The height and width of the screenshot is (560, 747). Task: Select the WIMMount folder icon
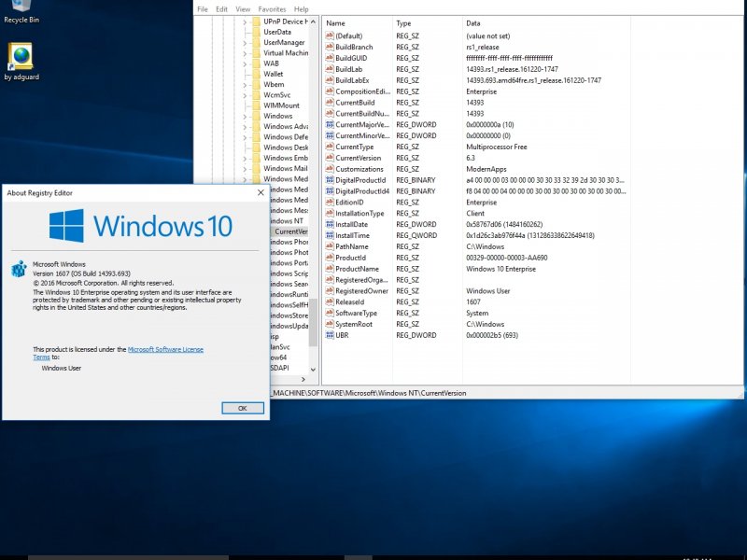tap(256, 105)
